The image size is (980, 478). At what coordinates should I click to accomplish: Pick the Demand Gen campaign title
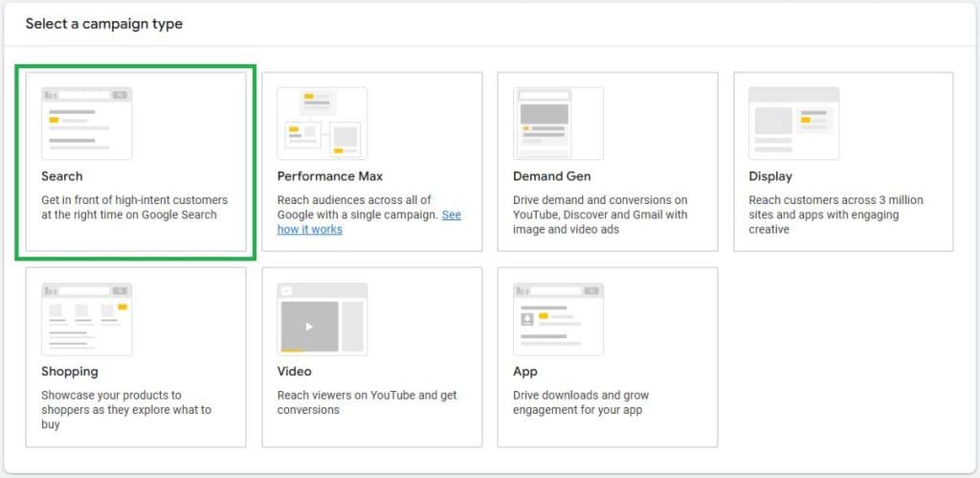click(551, 176)
